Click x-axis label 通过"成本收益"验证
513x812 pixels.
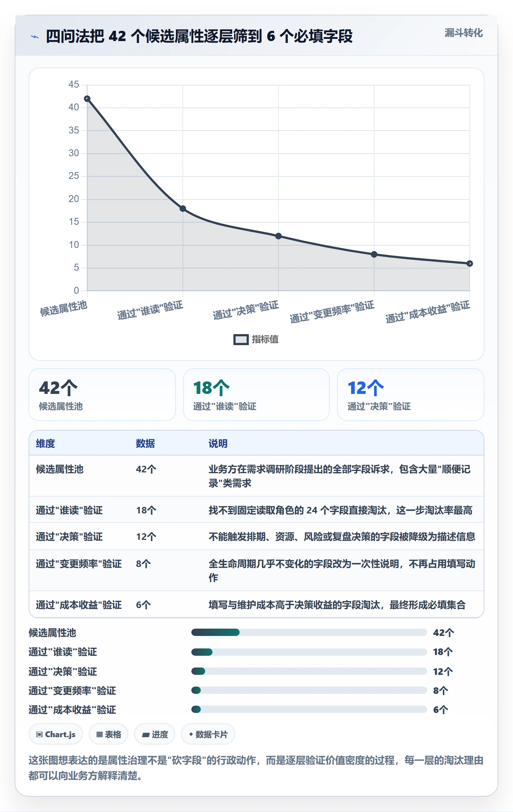point(428,312)
